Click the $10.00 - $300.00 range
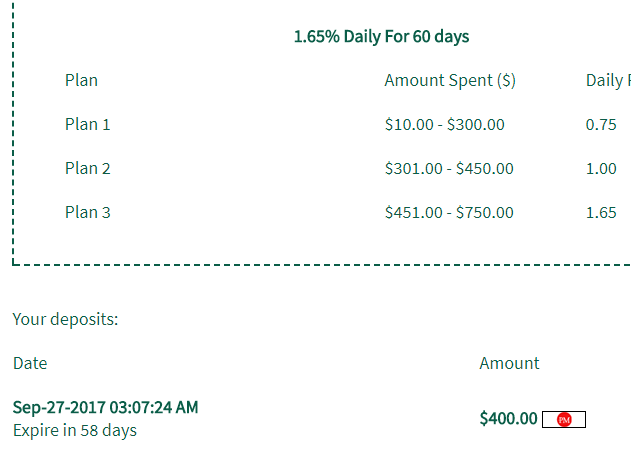 pyautogui.click(x=444, y=125)
